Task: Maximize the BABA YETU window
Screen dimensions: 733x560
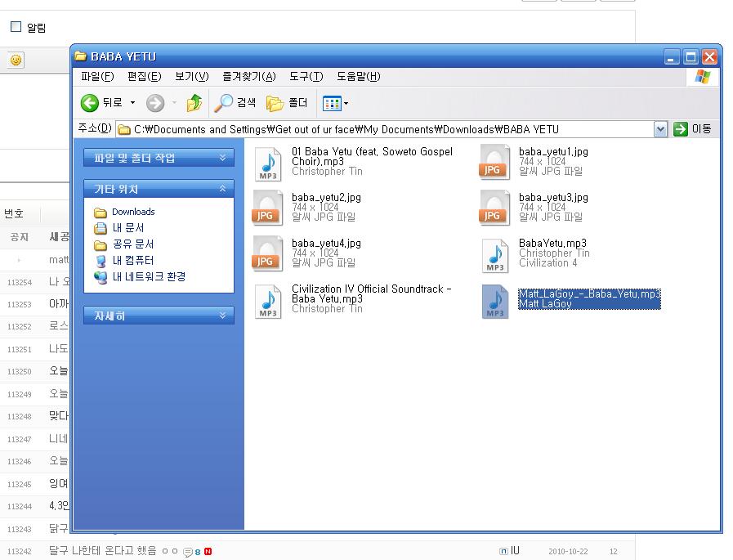Action: (x=691, y=57)
